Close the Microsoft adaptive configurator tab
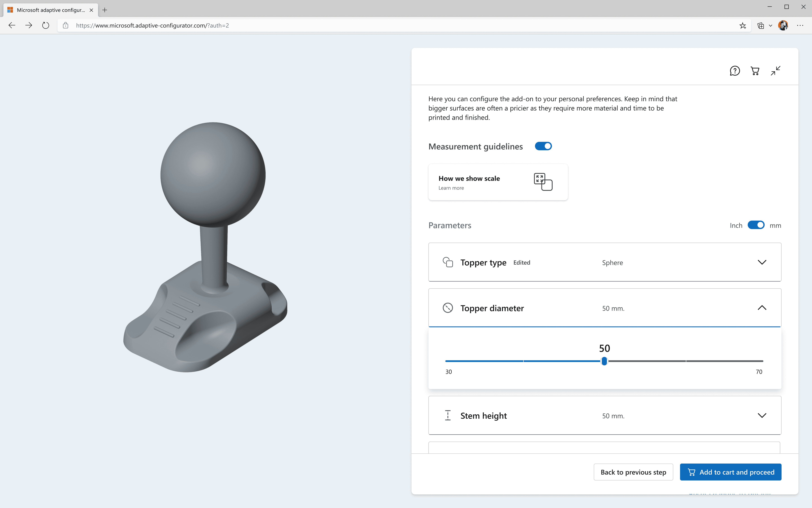Image resolution: width=812 pixels, height=508 pixels. 91,10
